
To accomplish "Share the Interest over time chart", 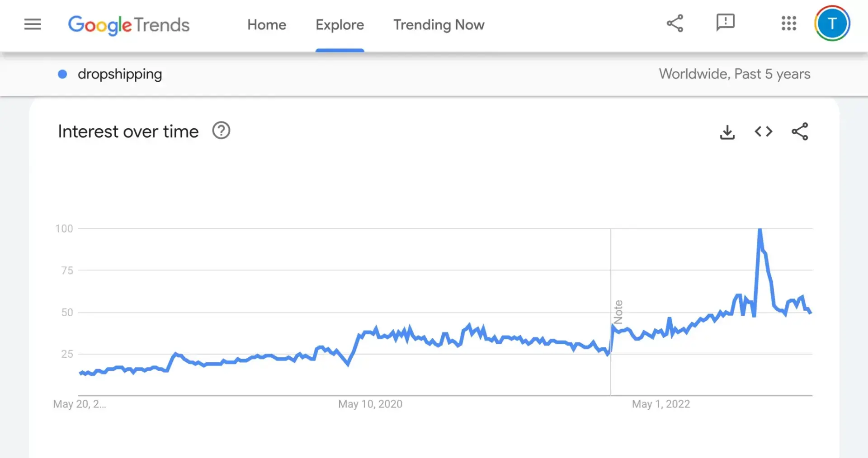I will tap(800, 131).
